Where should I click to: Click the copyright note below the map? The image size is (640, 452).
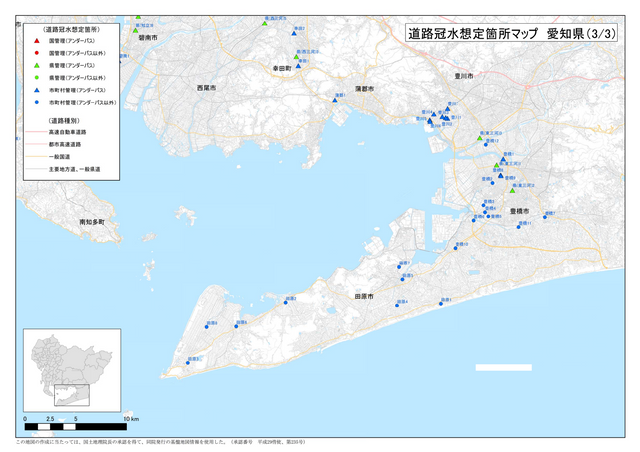160,442
